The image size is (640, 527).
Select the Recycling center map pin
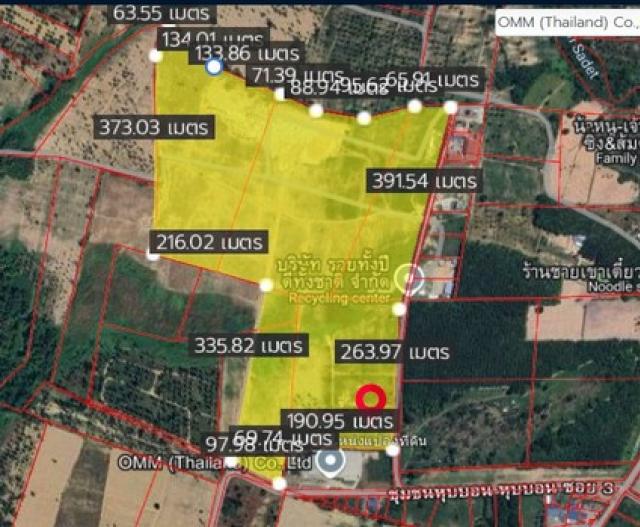click(x=408, y=279)
